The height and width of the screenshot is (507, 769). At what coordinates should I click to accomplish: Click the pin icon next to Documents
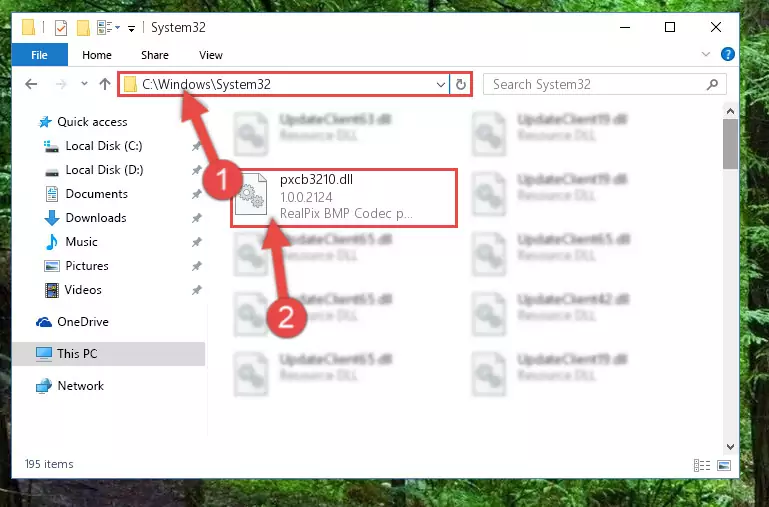[x=197, y=194]
